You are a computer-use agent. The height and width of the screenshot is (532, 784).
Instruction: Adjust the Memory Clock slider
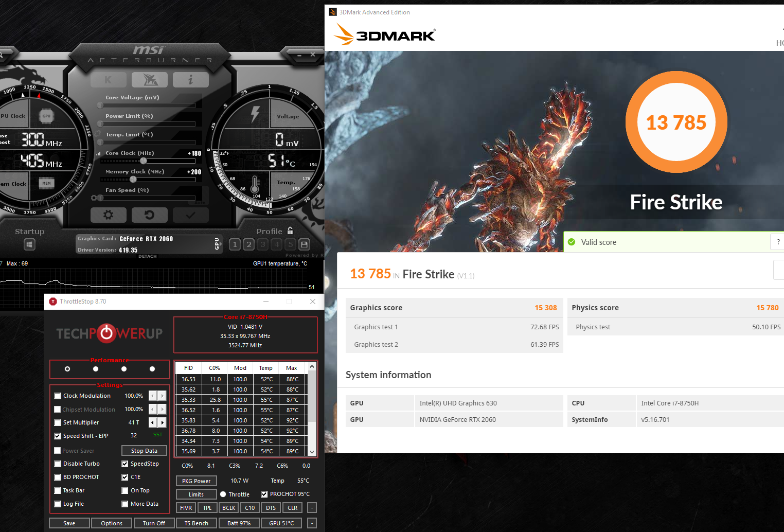pos(133,179)
